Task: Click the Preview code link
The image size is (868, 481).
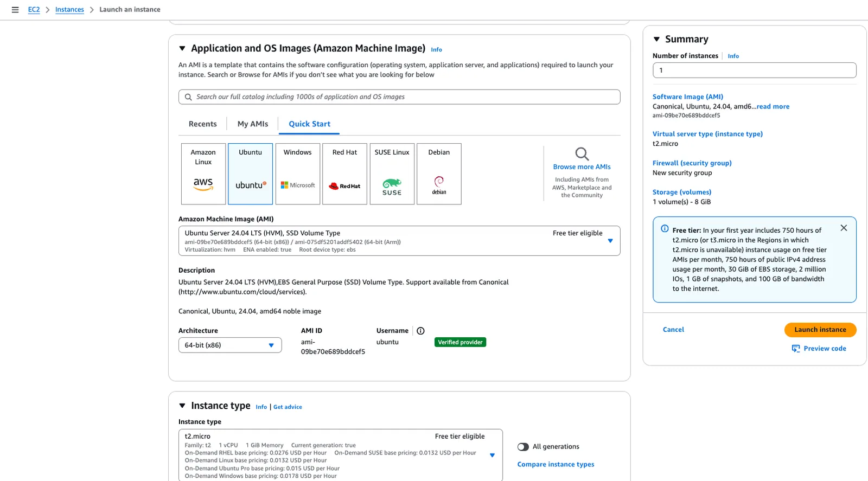Action: click(825, 349)
